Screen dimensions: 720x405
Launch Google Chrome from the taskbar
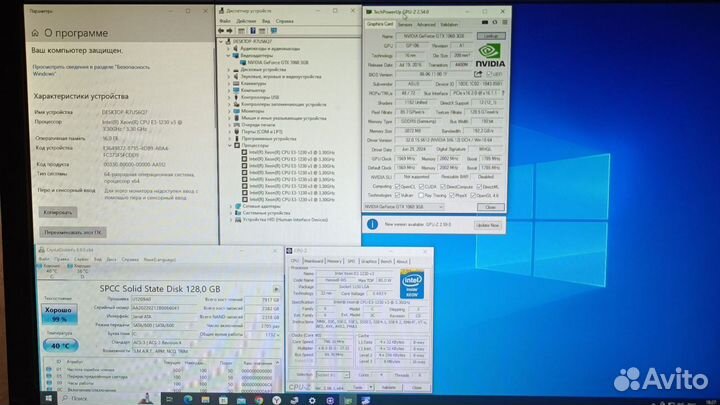pos(259,399)
